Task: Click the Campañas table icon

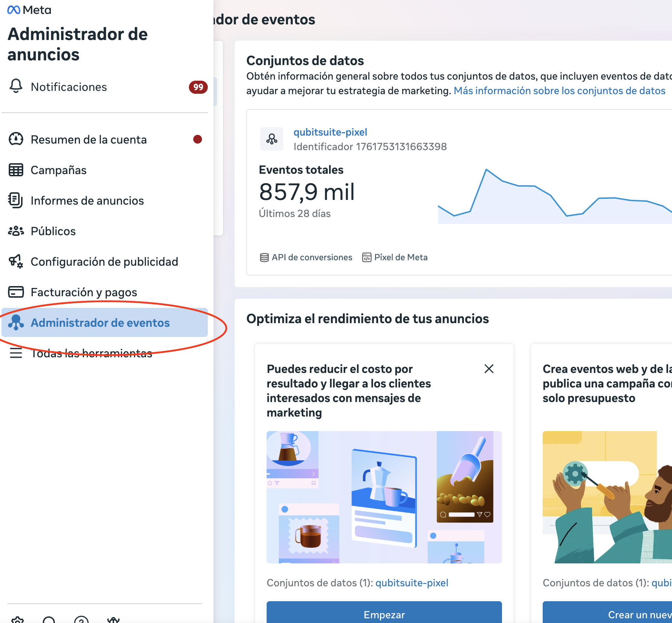Action: 16,170
